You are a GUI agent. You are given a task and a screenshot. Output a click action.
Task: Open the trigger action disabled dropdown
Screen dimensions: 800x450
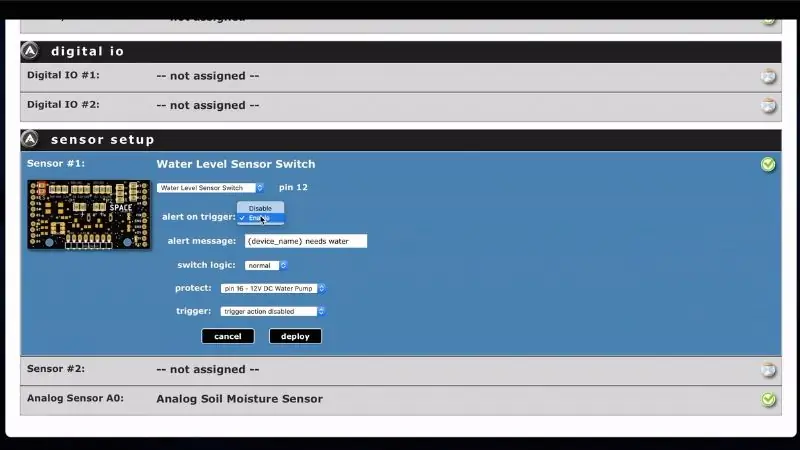pos(273,311)
